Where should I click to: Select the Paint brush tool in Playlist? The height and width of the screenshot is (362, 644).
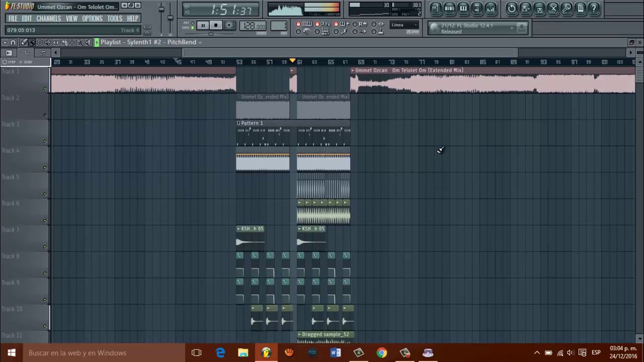[x=32, y=43]
